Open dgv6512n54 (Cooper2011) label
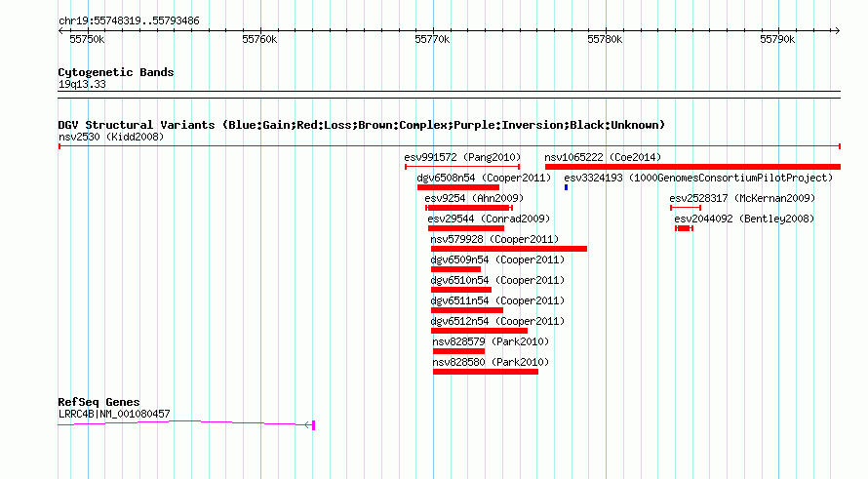The height and width of the screenshot is (479, 868). (497, 321)
